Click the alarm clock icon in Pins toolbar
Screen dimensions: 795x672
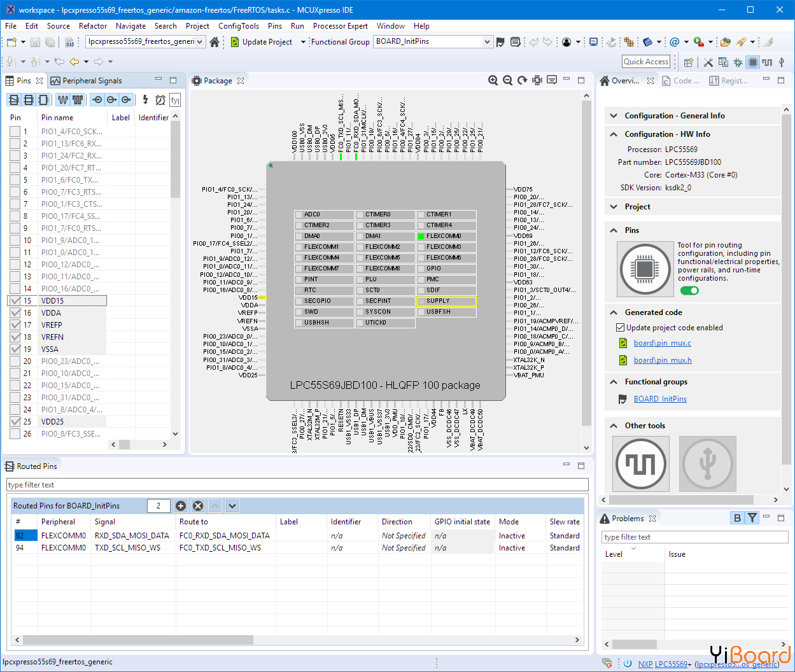pos(160,100)
